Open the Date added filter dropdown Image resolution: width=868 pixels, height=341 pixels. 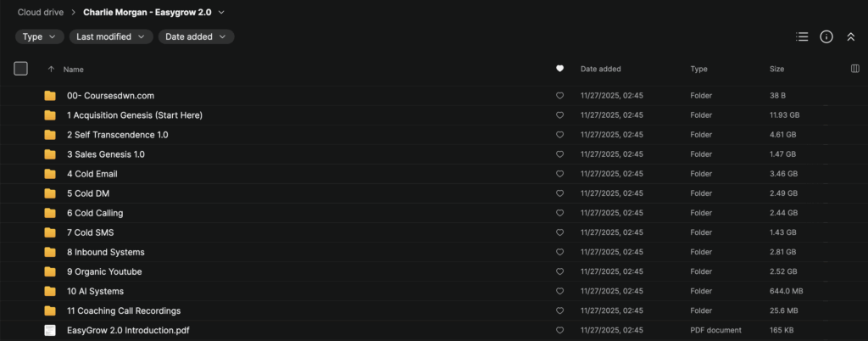tap(196, 36)
